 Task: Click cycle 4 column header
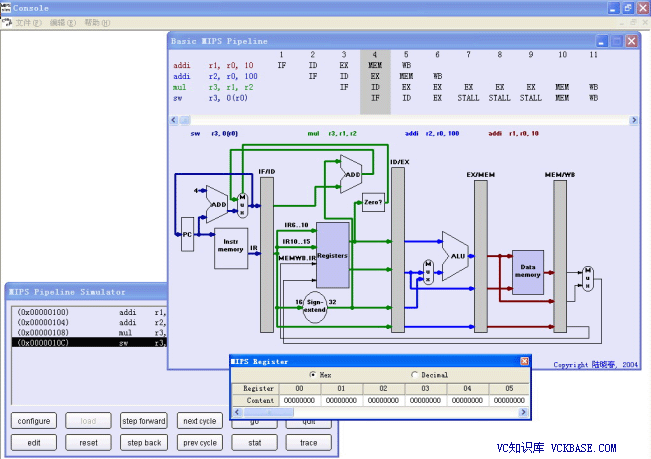point(374,55)
